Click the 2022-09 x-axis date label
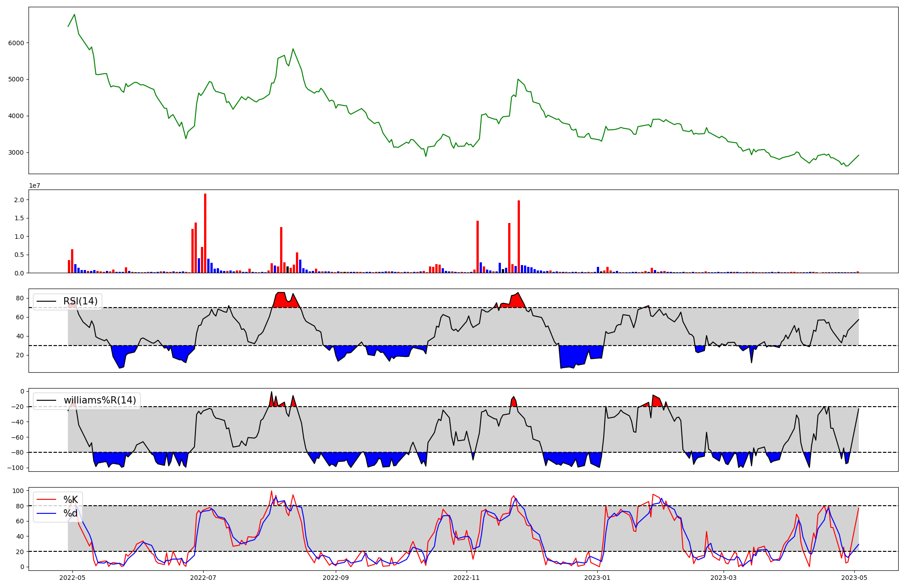Image resolution: width=905 pixels, height=588 pixels. 336,578
